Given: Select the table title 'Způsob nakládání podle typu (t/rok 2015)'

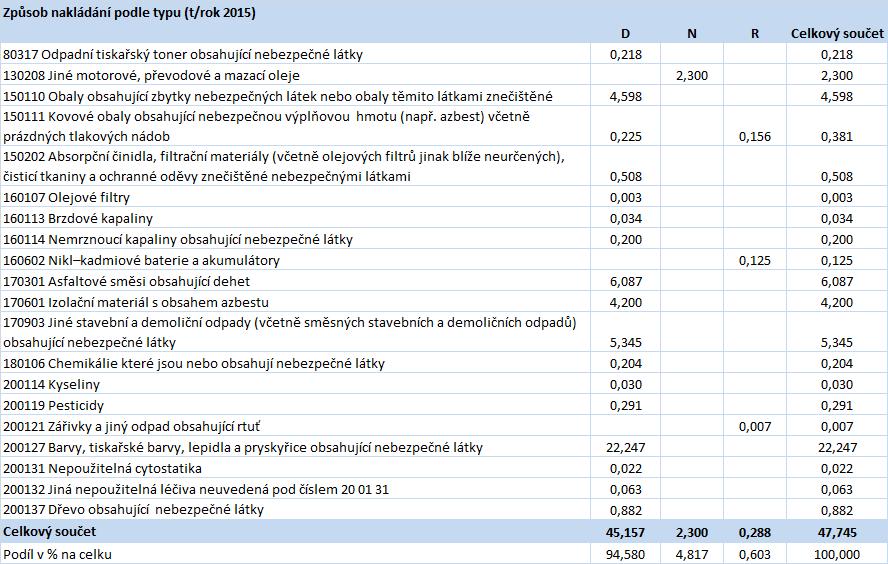Looking at the screenshot, I should 129,12.
